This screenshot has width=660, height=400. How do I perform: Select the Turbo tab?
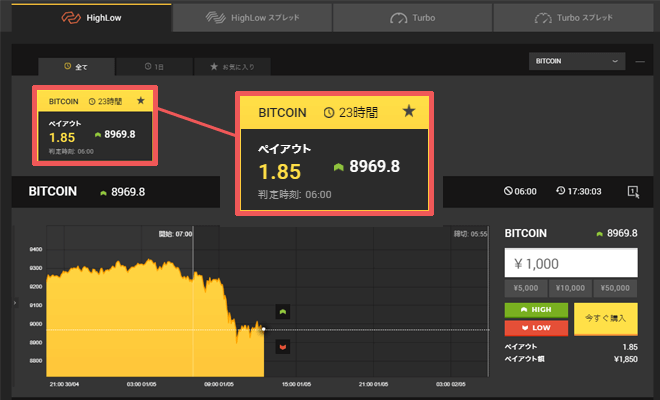tap(412, 18)
